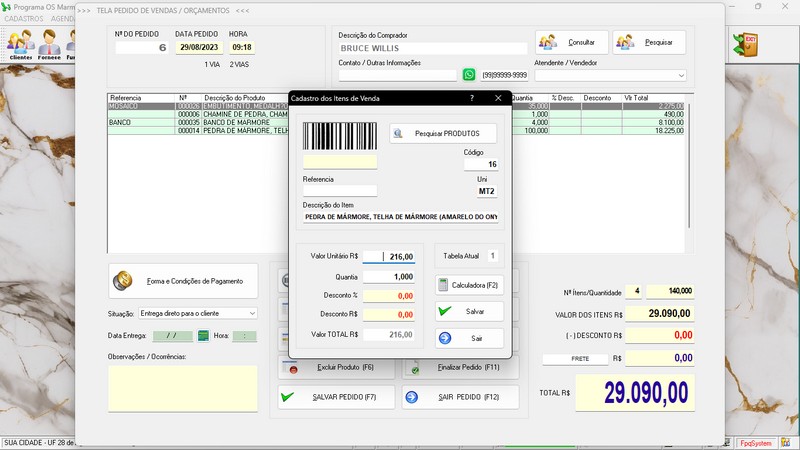Click green check icon on SALVAR PEDIDO
The width and height of the screenshot is (800, 450).
pyautogui.click(x=287, y=396)
